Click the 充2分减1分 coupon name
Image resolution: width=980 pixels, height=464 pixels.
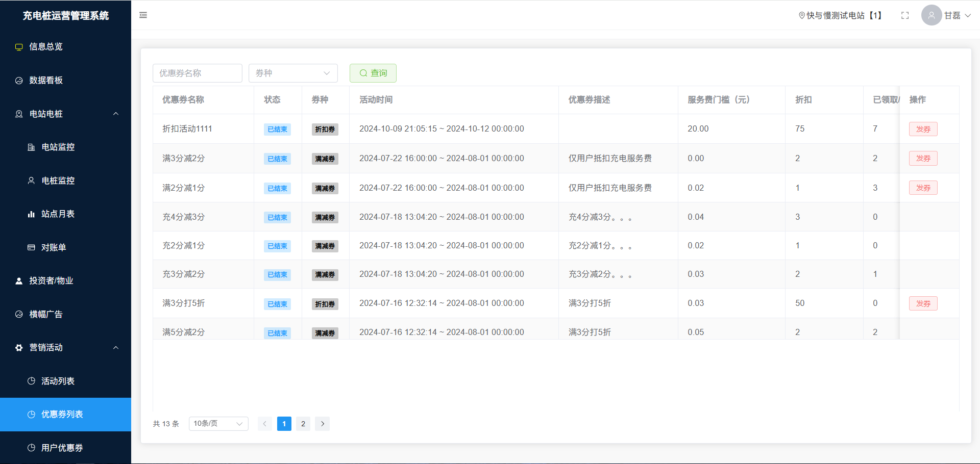[184, 245]
